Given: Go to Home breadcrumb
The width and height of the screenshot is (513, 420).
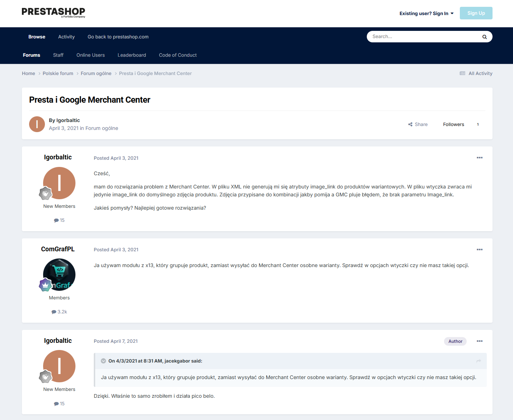Looking at the screenshot, I should click(28, 73).
